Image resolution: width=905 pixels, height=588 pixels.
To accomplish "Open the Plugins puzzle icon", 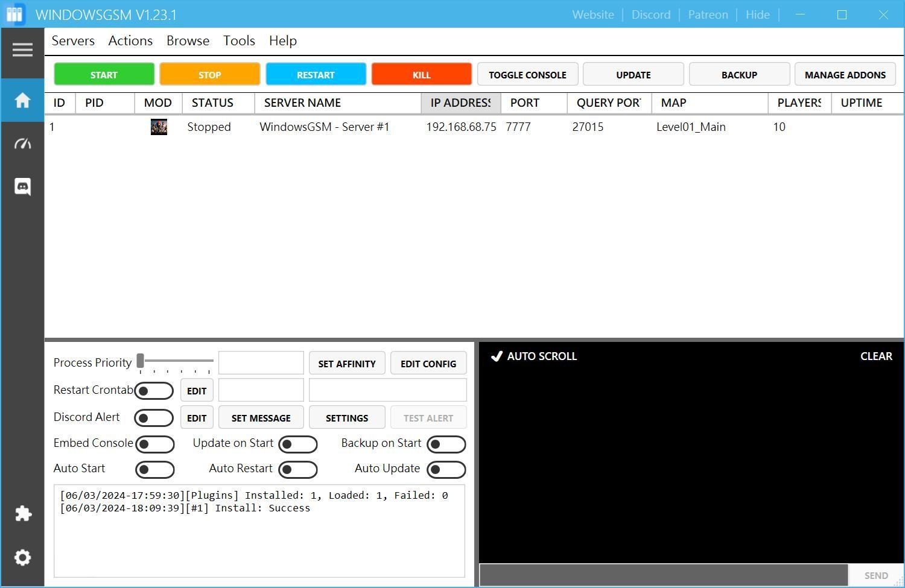I will pos(22,514).
